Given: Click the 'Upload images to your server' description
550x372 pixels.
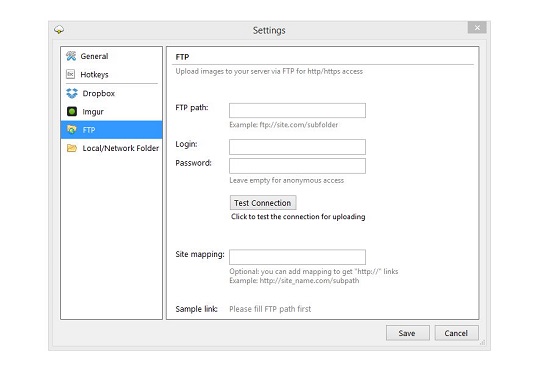Looking at the screenshot, I should pos(269,71).
